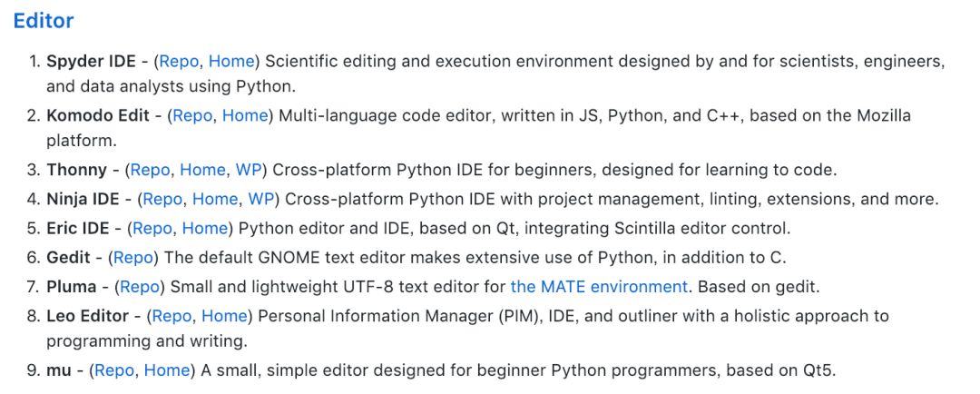Open Thonny's WP link
980x394 pixels.
point(249,170)
